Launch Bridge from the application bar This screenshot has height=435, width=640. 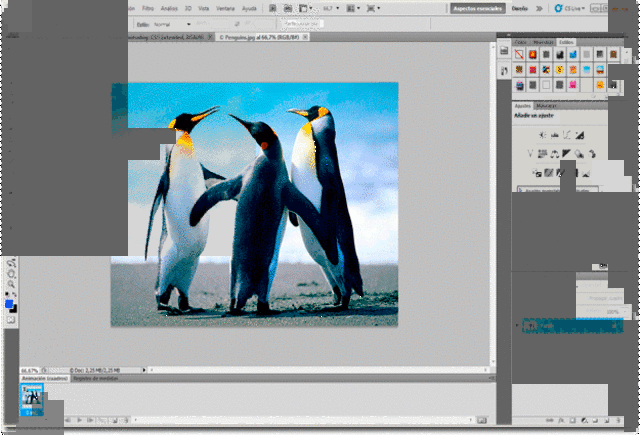point(273,8)
